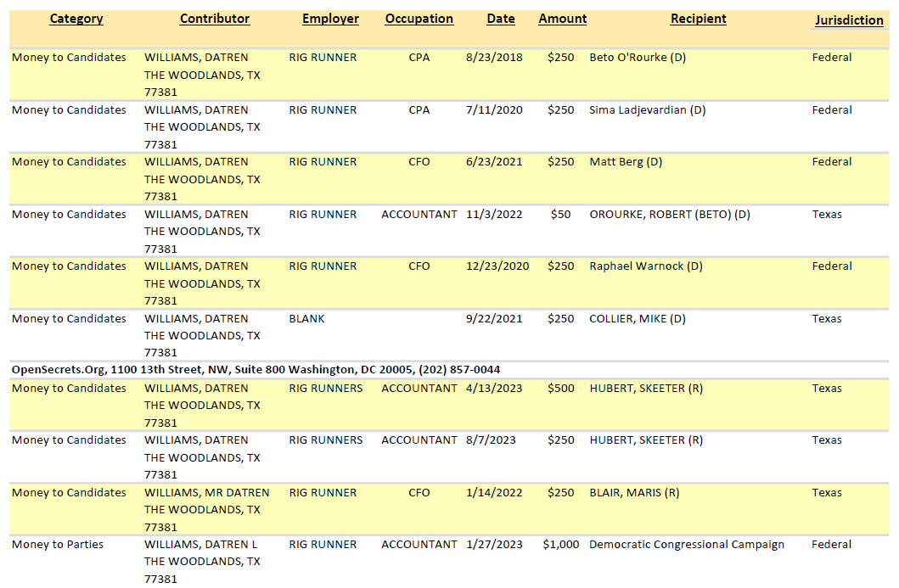Select the date 1/27/2023

point(494,545)
